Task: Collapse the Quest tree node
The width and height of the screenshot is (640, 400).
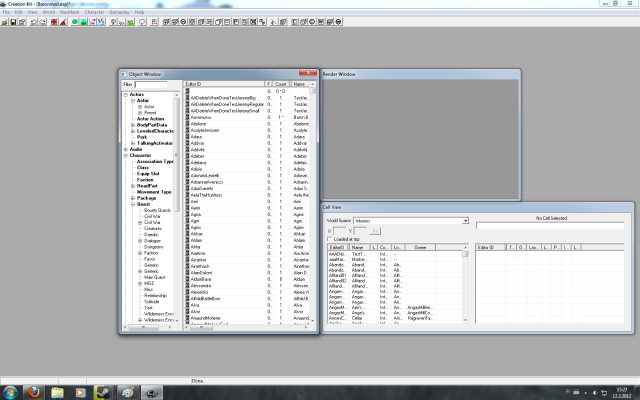Action: pos(131,204)
